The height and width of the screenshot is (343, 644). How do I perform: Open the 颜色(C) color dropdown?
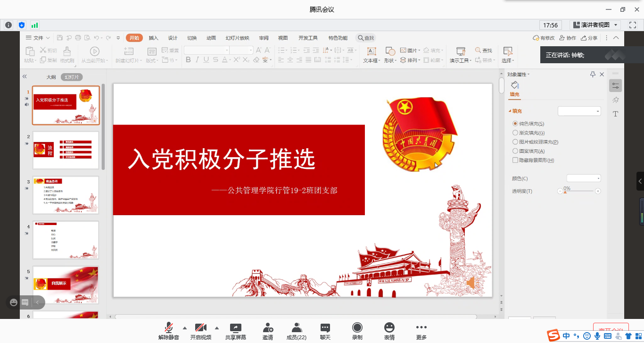tap(584, 178)
